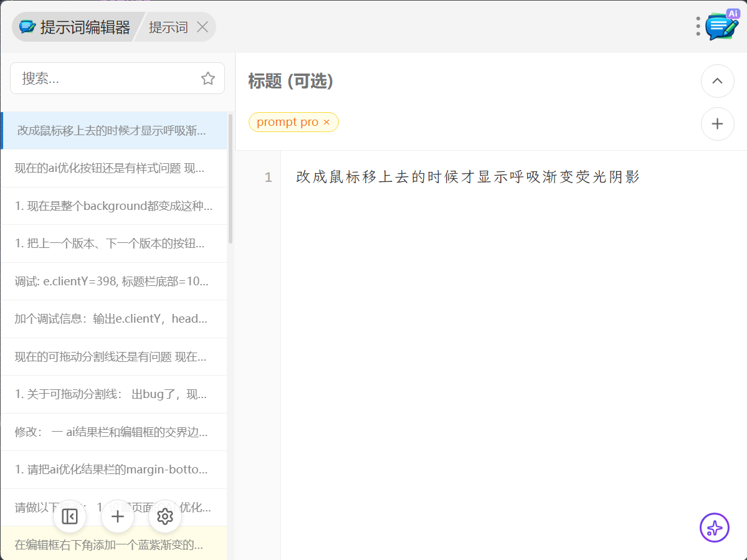Remove the prompt pro tag

pyautogui.click(x=326, y=123)
